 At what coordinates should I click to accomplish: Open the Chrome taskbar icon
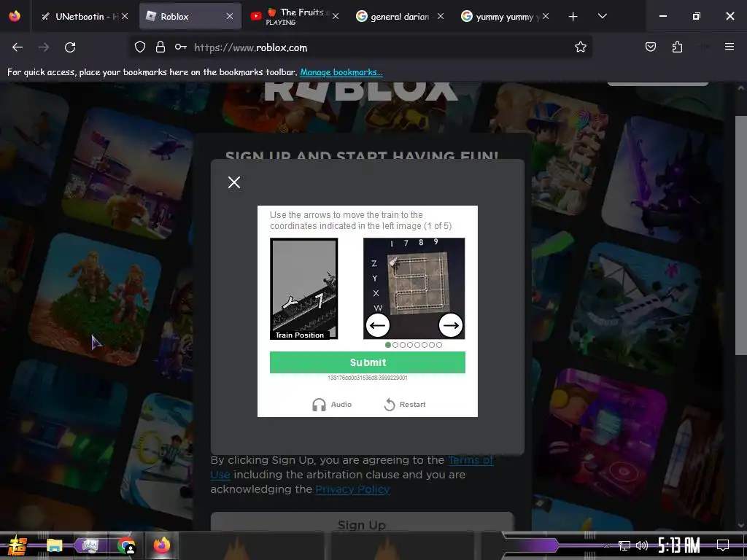pos(126,545)
